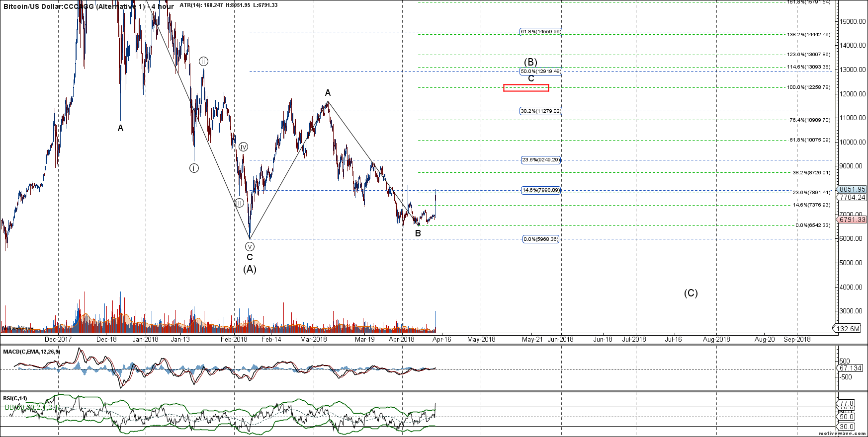Screen dimensions: 868x437
Task: Click the Jan-2018 date label
Action: 146,340
